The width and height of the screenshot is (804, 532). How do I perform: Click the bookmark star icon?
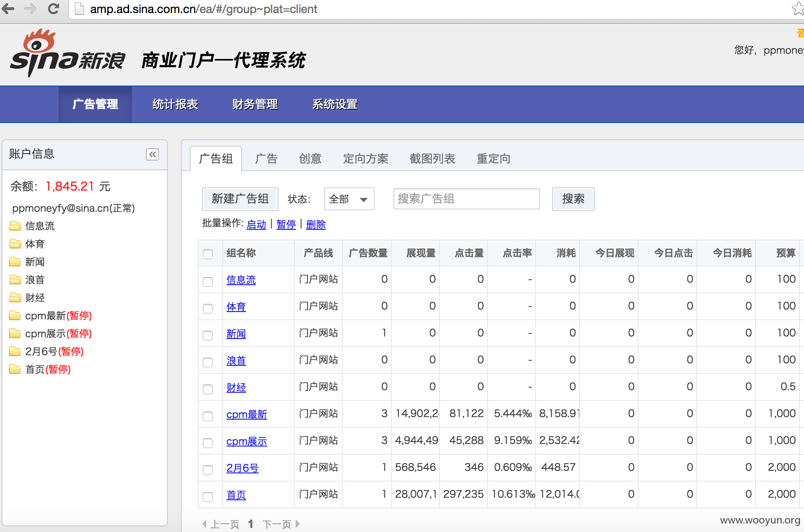click(x=797, y=9)
